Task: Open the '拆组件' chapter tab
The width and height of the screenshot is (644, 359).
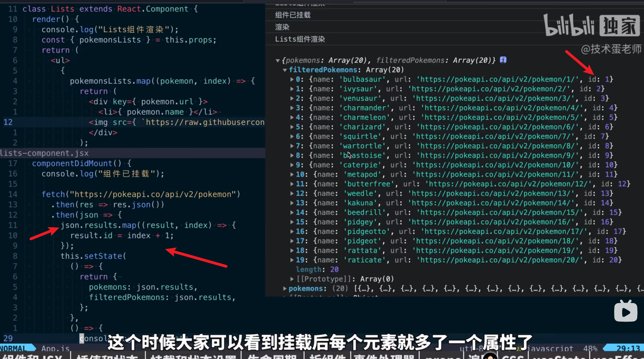Action: click(x=327, y=356)
